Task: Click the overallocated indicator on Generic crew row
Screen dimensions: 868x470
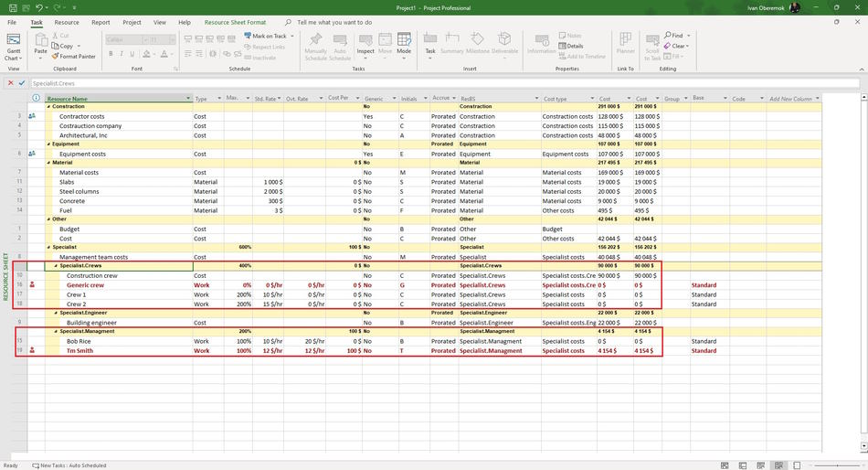Action: point(32,285)
